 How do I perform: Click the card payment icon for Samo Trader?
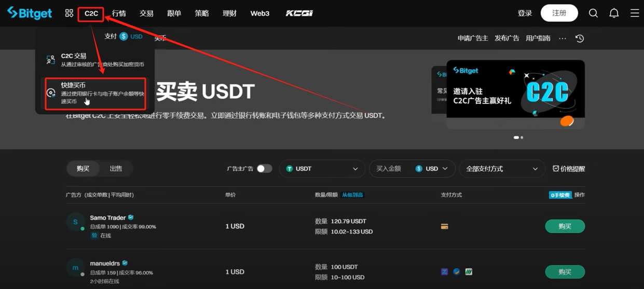coord(444,226)
